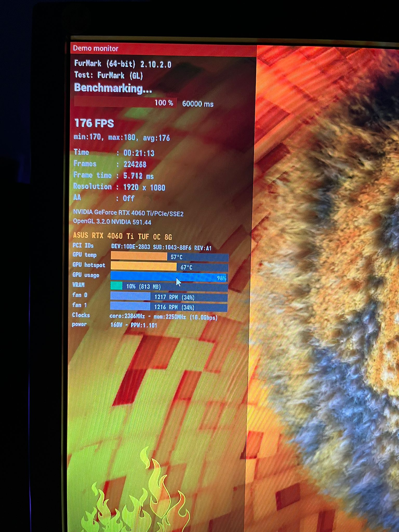Click the 100 % benchmark progress bar
Viewport: 399px width, 532px height.
[x=125, y=103]
